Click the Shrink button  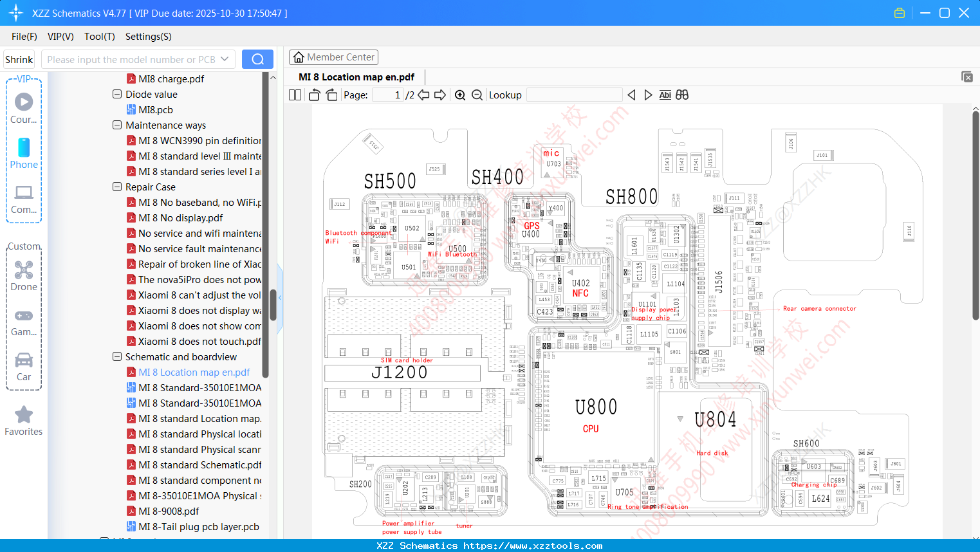point(19,59)
